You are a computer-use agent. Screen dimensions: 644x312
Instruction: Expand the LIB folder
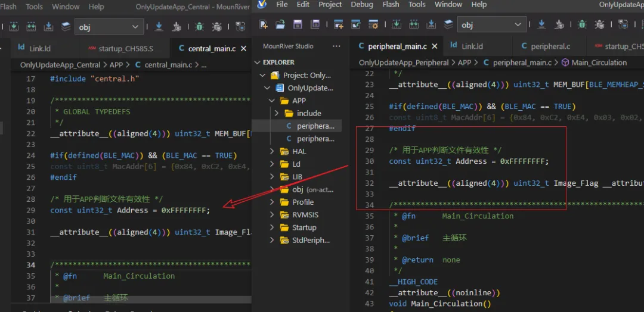[x=271, y=177]
